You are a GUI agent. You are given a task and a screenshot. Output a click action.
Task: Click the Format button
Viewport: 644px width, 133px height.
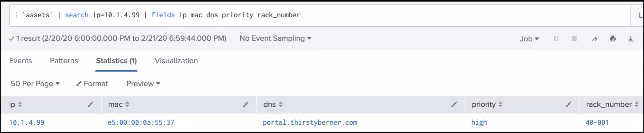click(92, 84)
